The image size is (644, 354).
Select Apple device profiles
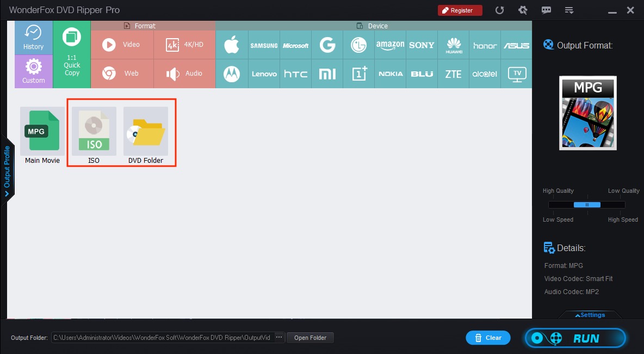pyautogui.click(x=232, y=45)
